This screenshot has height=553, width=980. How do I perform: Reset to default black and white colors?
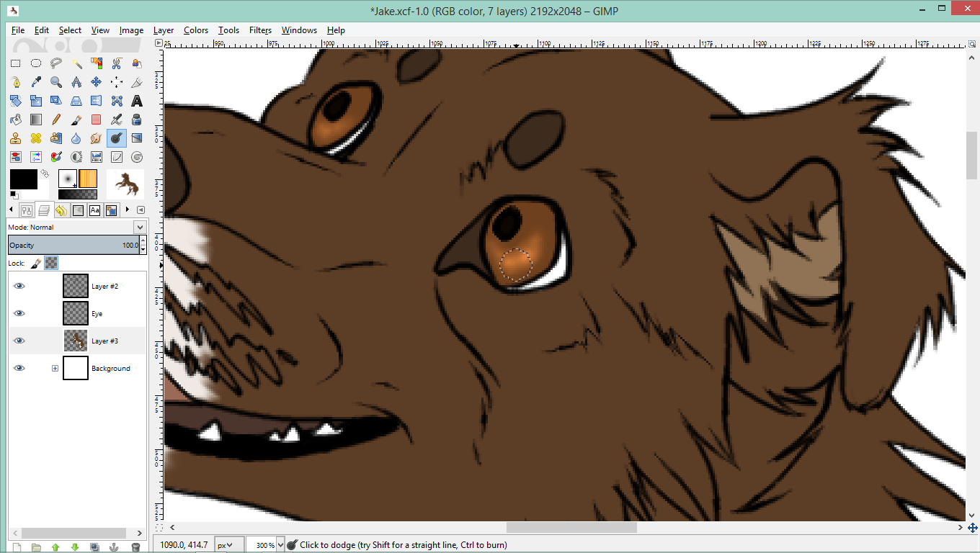coord(14,195)
